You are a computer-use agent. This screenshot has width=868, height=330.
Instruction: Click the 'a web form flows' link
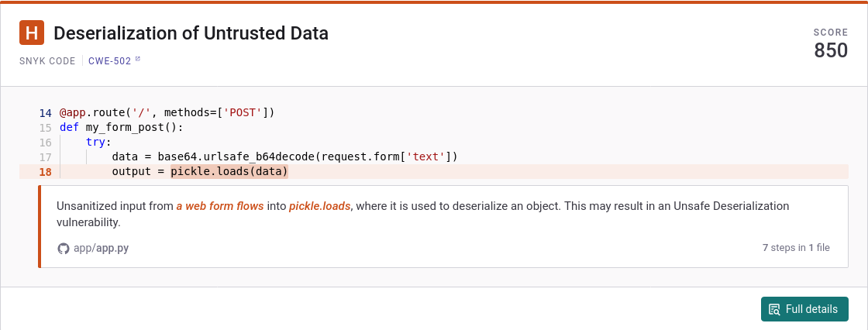point(219,206)
